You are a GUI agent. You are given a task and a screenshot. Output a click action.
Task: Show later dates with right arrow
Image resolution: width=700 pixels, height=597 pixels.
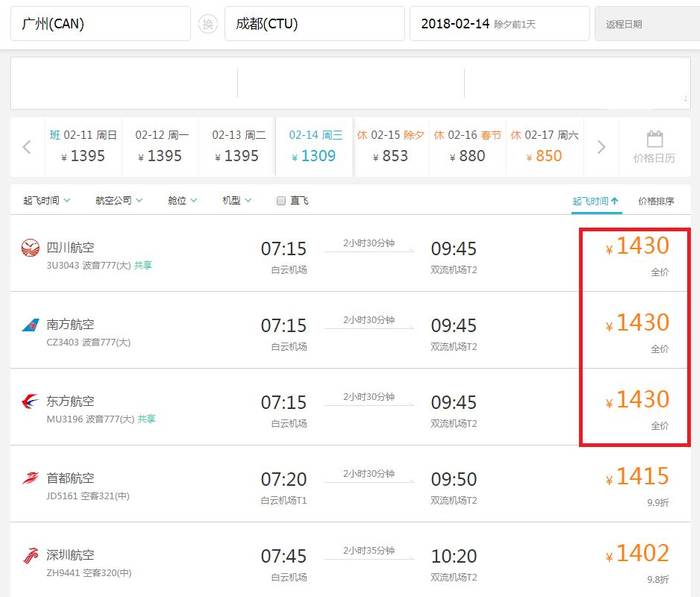tap(601, 147)
